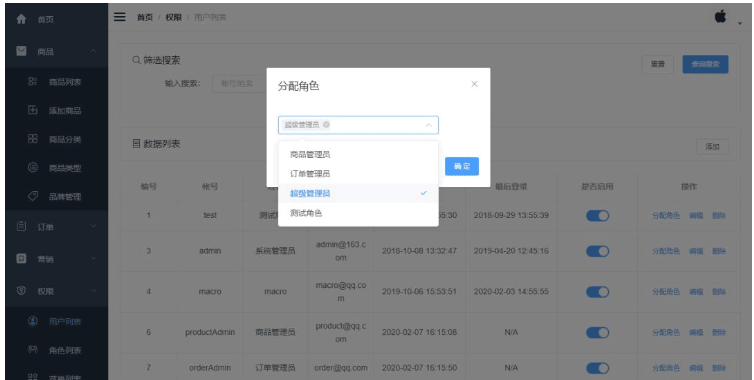Close the 分配角色 dialog

click(x=474, y=84)
